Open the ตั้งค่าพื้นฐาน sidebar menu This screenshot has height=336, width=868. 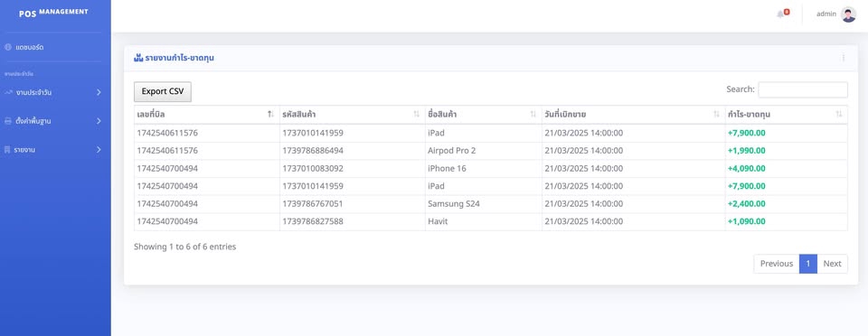point(55,120)
